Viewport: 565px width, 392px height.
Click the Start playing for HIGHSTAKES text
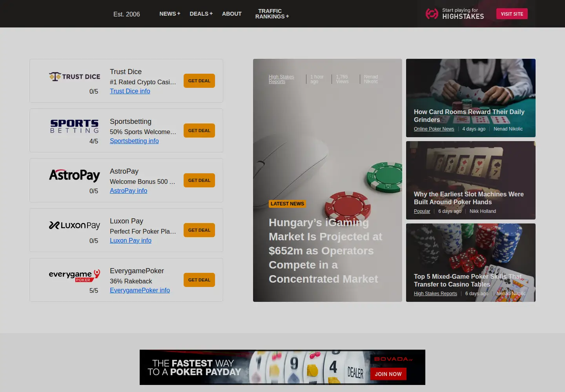[463, 14]
